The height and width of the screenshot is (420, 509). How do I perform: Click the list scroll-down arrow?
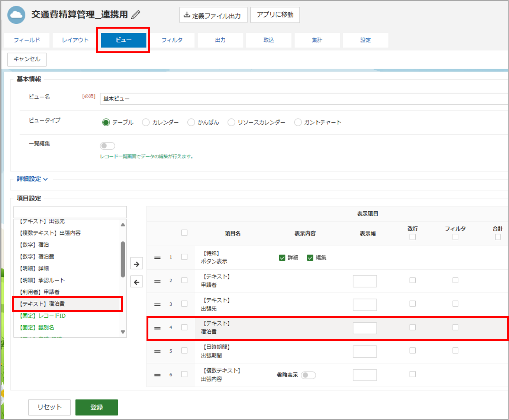(123, 332)
